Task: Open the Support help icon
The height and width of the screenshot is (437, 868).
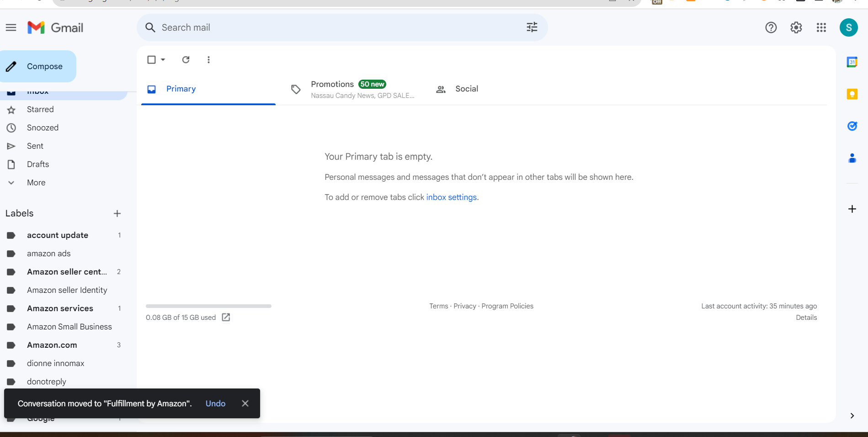Action: pos(771,27)
